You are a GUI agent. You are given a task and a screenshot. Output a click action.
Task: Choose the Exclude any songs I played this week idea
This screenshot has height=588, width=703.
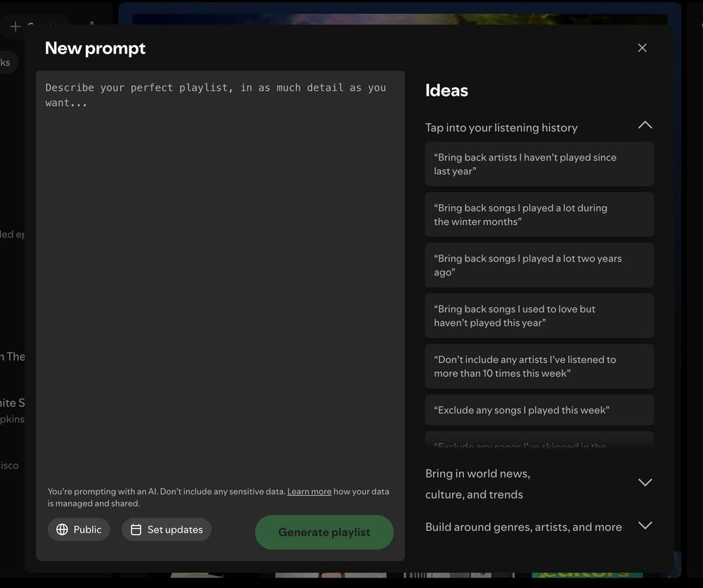click(539, 410)
